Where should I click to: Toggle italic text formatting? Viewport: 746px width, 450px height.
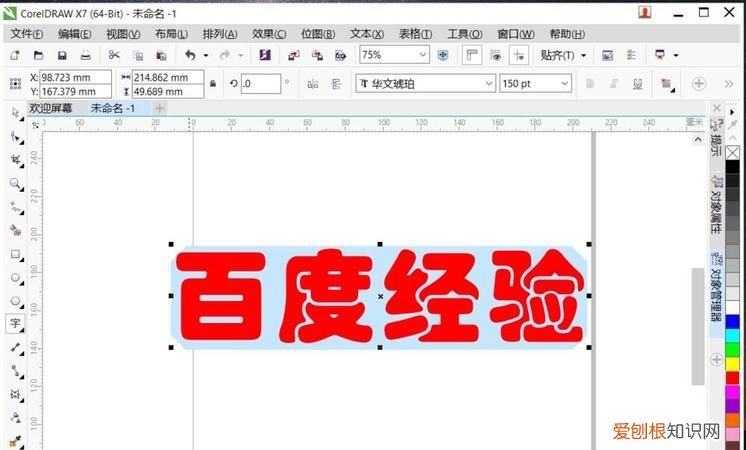pyautogui.click(x=614, y=84)
